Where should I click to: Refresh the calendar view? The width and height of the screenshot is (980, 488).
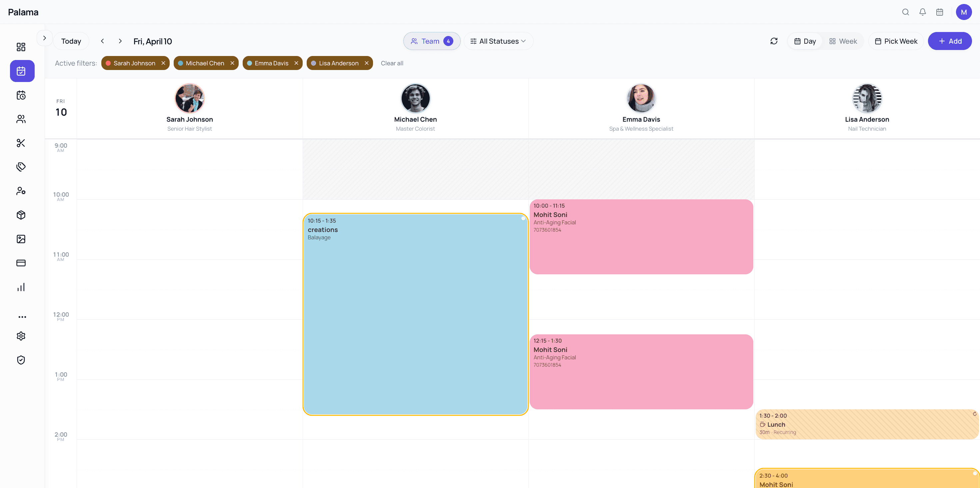[x=774, y=41]
